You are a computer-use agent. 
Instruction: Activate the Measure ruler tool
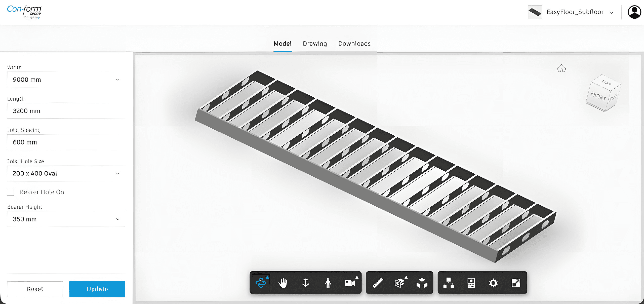point(378,283)
